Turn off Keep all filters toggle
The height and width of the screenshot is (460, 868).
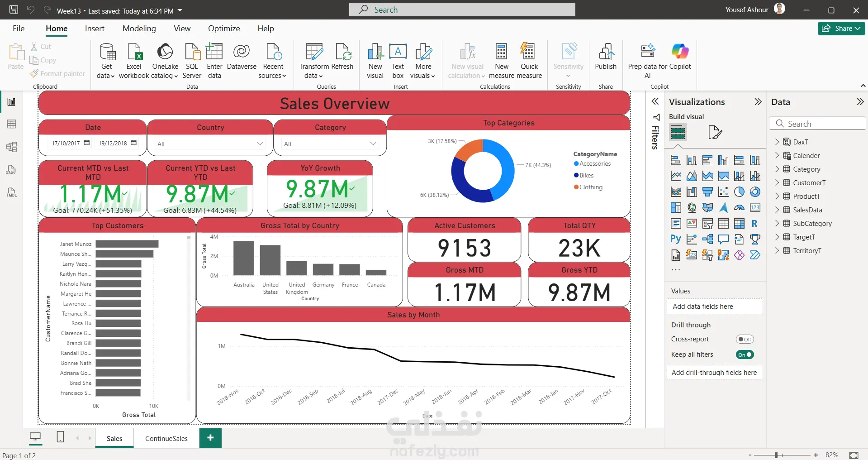click(x=745, y=355)
